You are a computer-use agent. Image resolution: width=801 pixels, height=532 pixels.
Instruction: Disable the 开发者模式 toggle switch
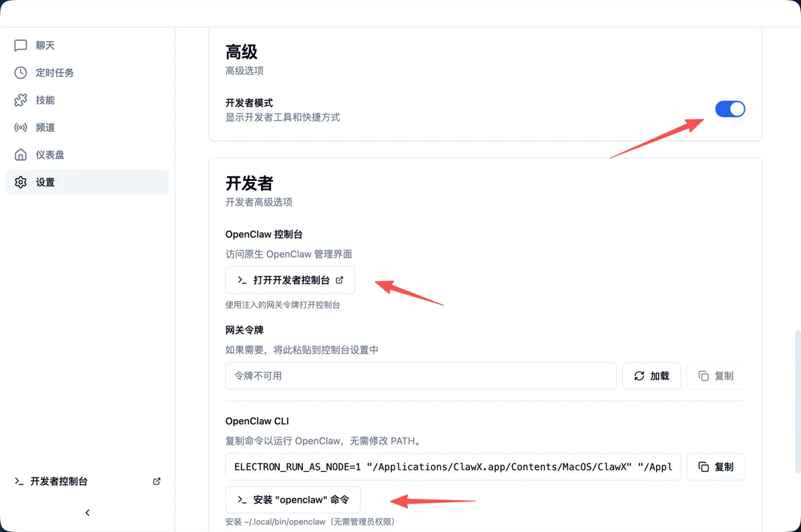click(x=730, y=109)
